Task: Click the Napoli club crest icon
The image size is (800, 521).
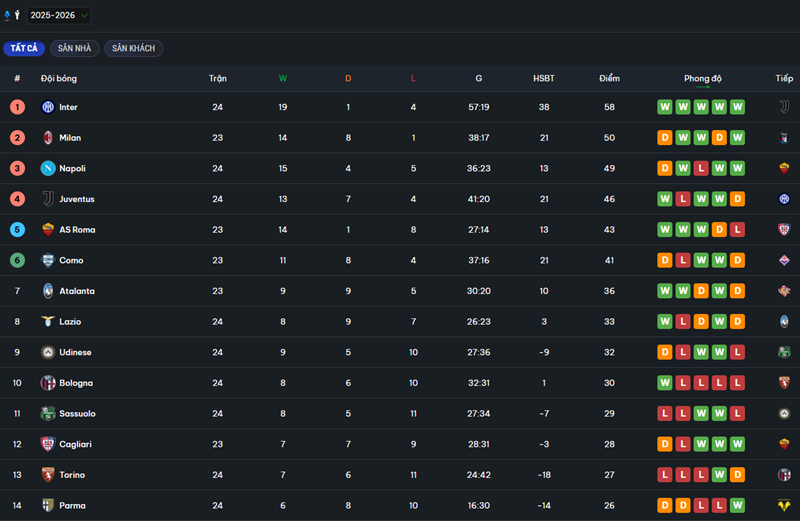Action: click(47, 168)
